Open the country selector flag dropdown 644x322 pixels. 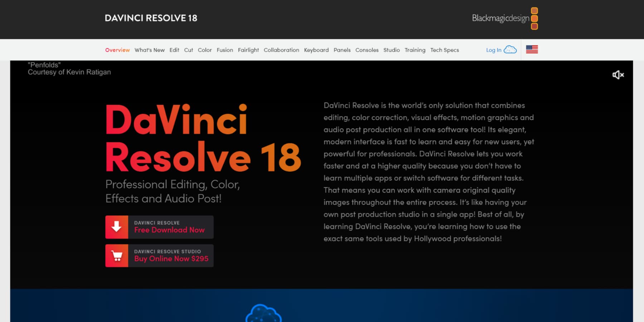tap(532, 49)
